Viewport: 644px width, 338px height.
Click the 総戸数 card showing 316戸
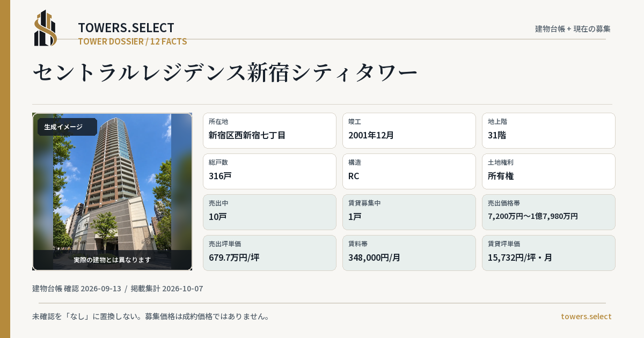tap(269, 171)
